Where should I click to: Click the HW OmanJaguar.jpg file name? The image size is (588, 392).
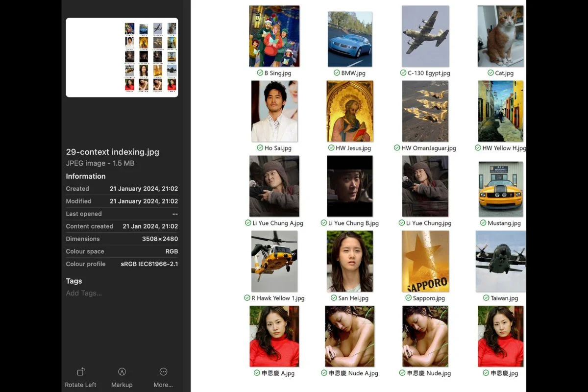(429, 148)
